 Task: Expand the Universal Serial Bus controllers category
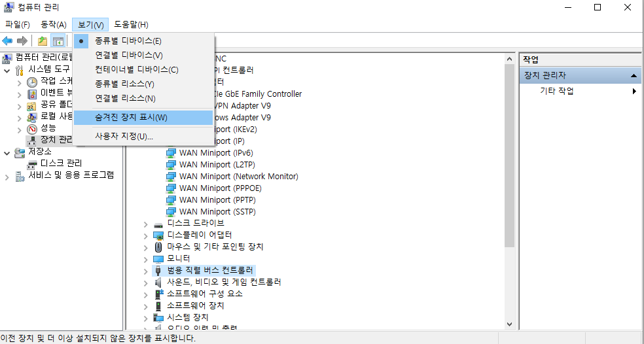146,271
